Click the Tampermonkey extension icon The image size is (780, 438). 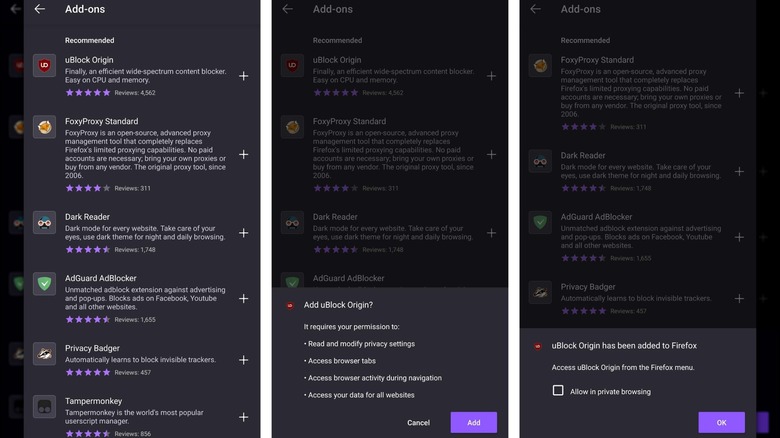(x=45, y=407)
